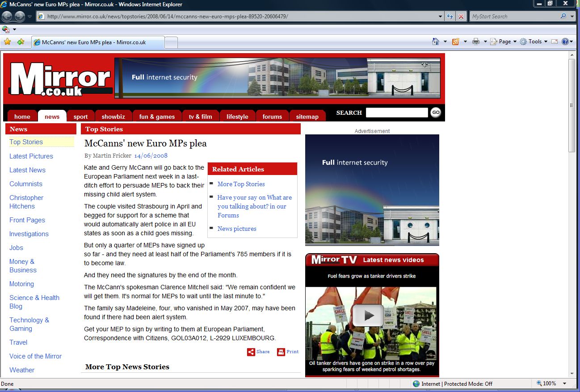
Task: Click the RSS feeds icon
Action: pos(456,42)
